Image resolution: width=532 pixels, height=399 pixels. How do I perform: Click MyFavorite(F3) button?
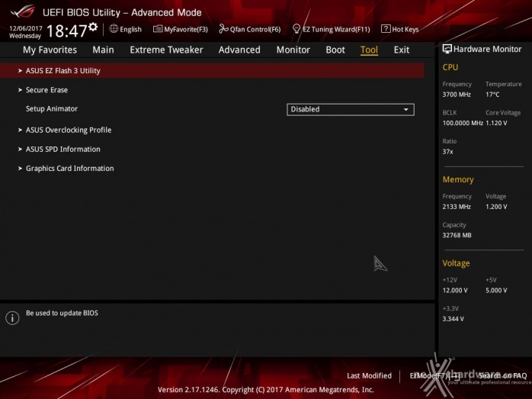[x=181, y=29]
